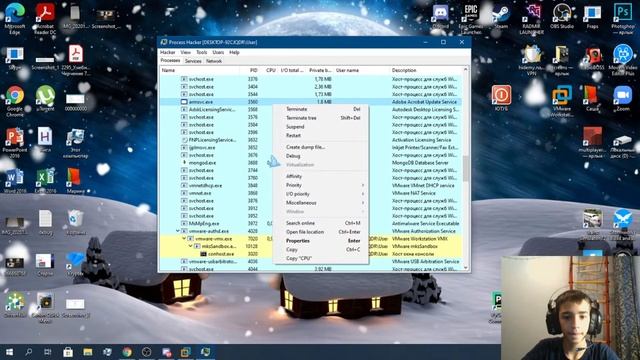Open the debug file on desktop
Viewport: 640px width, 360px height.
click(x=45, y=222)
